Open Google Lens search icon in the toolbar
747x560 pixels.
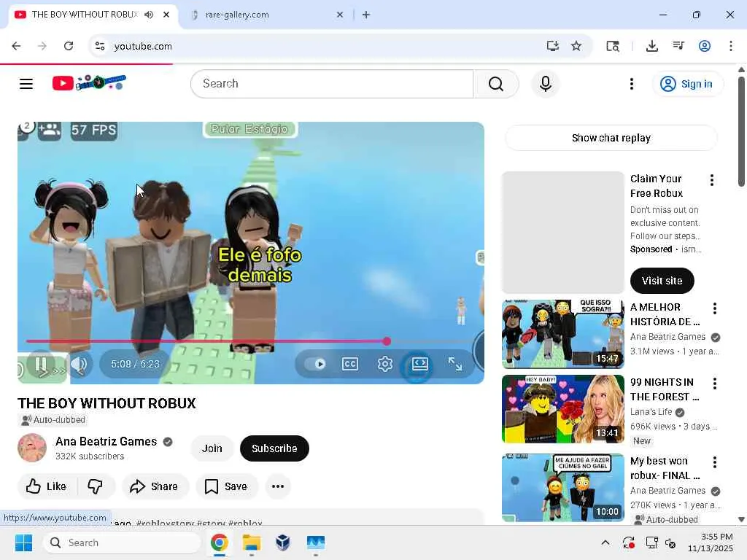pos(613,46)
